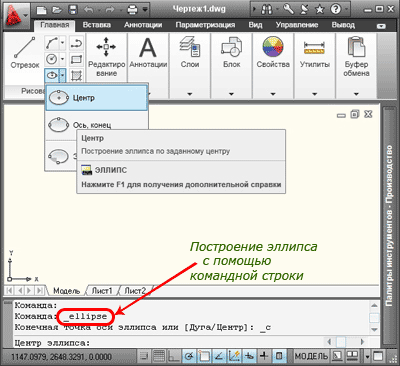400x366 pixels.
Task: Open favorites with the star icon
Action: 320,10
